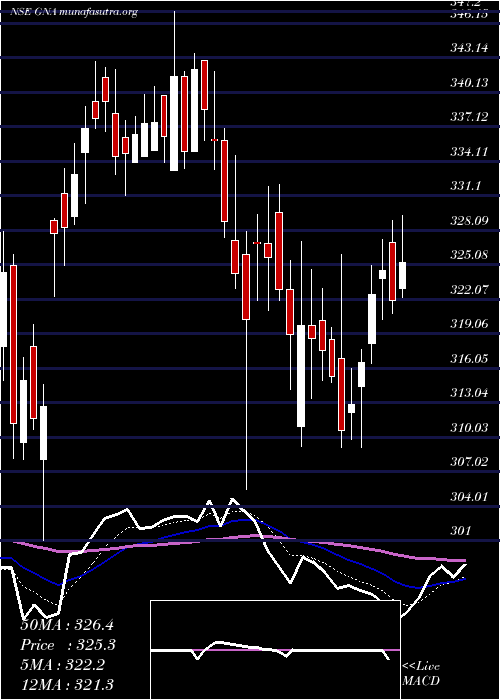This screenshot has height=700, width=500.
Task: Click the 340.13 price axis label
Action: 469,83
